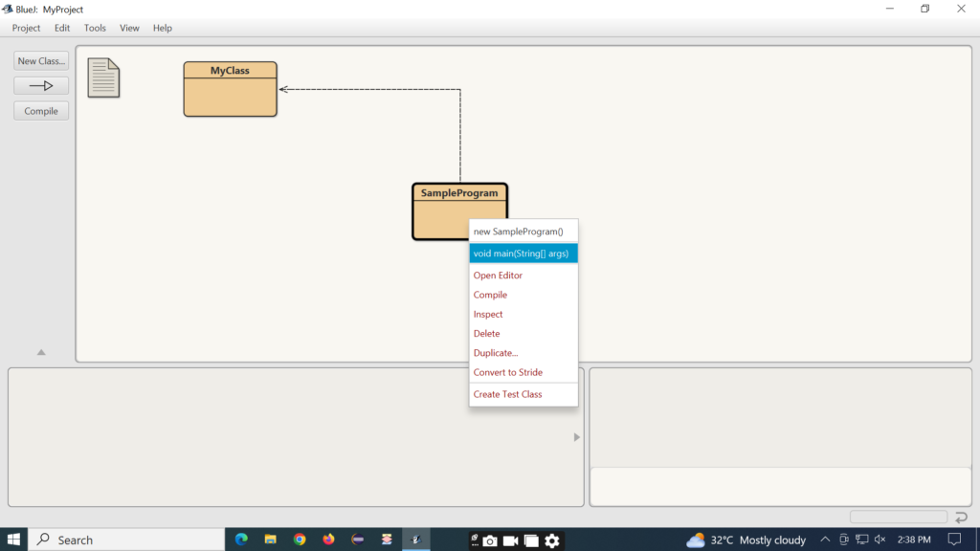Launch Chrome from the taskbar
The image size is (980, 551).
click(300, 539)
